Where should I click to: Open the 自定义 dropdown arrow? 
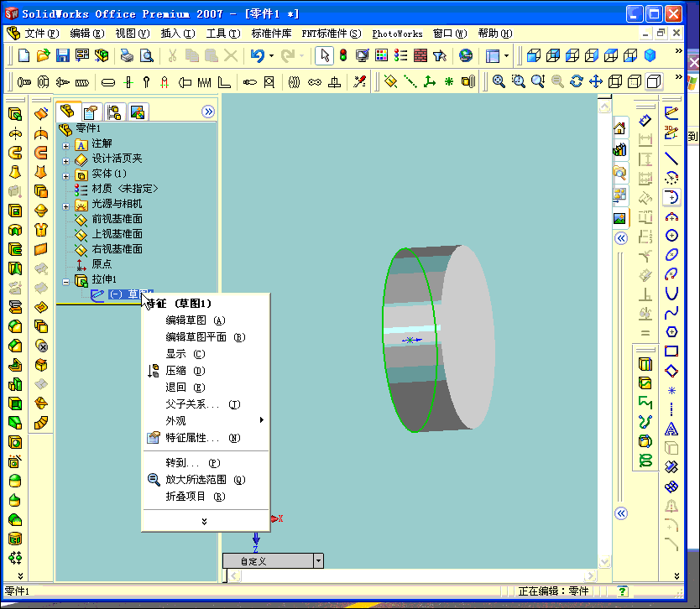tap(318, 561)
